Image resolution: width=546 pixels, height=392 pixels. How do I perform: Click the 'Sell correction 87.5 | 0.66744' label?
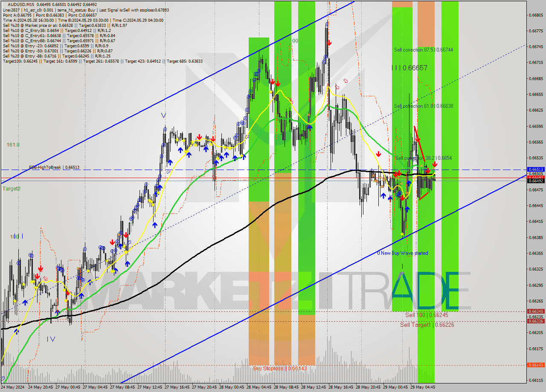[424, 50]
